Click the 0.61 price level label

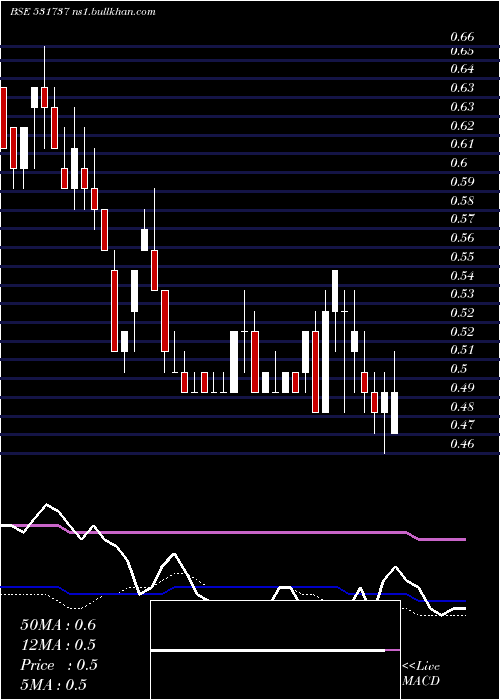point(462,144)
